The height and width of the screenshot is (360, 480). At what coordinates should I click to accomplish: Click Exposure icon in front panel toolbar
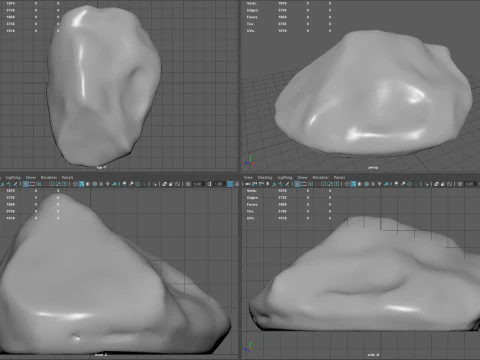188,184
